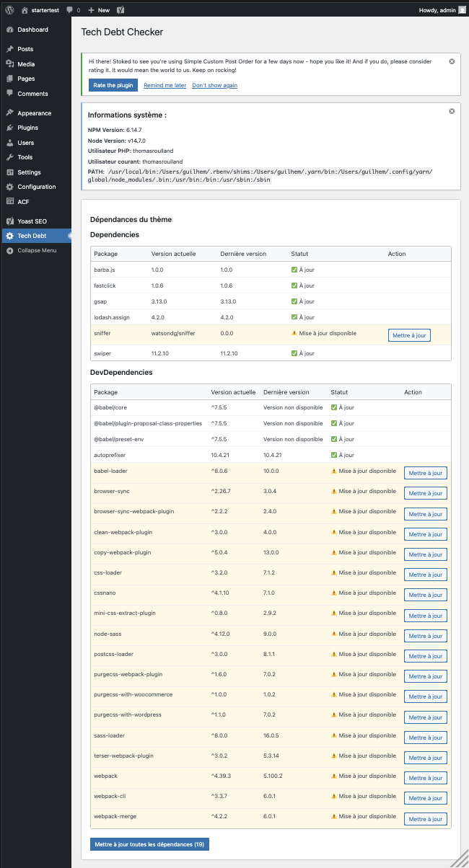The height and width of the screenshot is (868, 469).
Task: Click the admin avatar in top bar
Action: click(461, 10)
